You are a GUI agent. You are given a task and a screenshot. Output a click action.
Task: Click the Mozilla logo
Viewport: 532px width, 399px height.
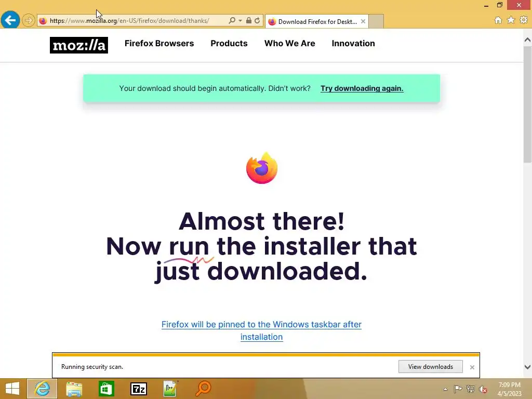79,45
